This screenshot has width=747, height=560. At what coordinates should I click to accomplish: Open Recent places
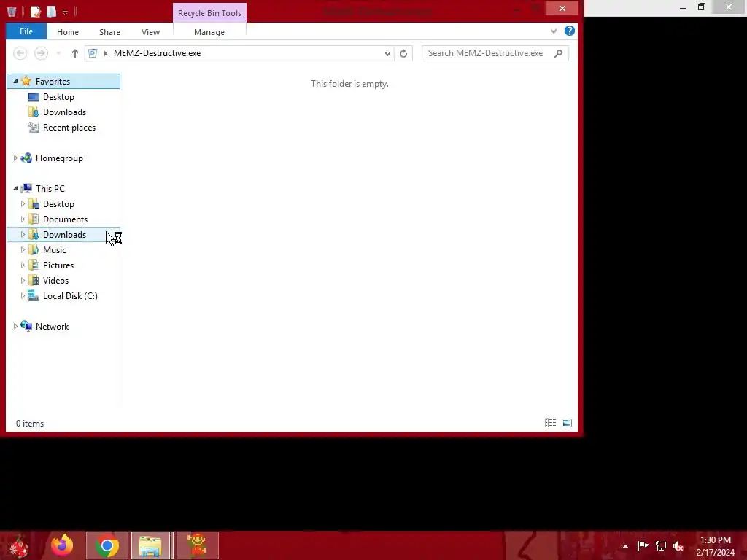click(x=69, y=127)
